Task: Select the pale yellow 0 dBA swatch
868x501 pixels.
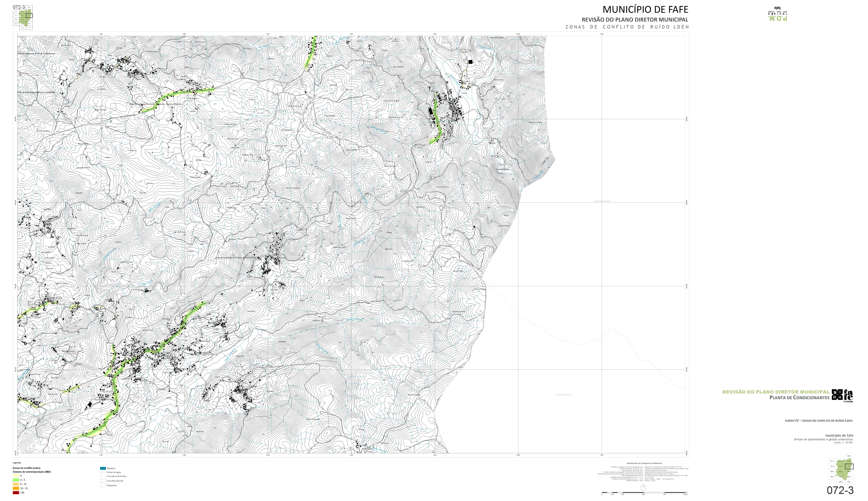Action: [16, 476]
